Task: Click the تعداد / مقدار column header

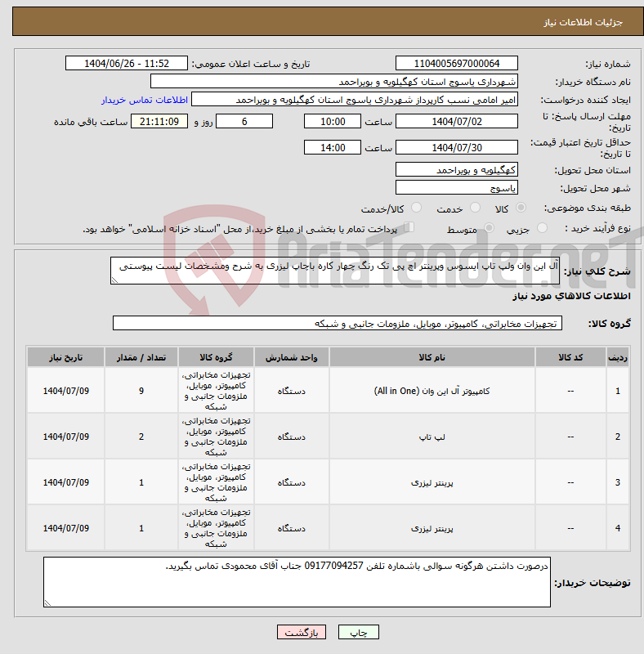Action: (141, 357)
